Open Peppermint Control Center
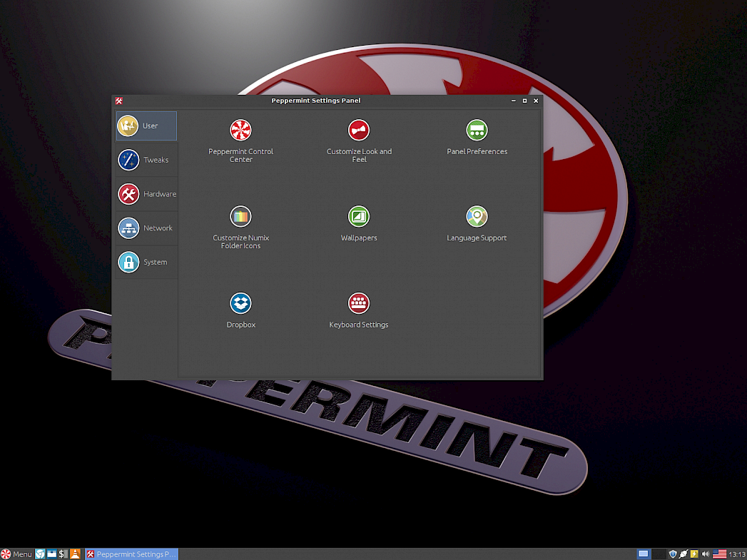Image resolution: width=747 pixels, height=560 pixels. coord(240,141)
